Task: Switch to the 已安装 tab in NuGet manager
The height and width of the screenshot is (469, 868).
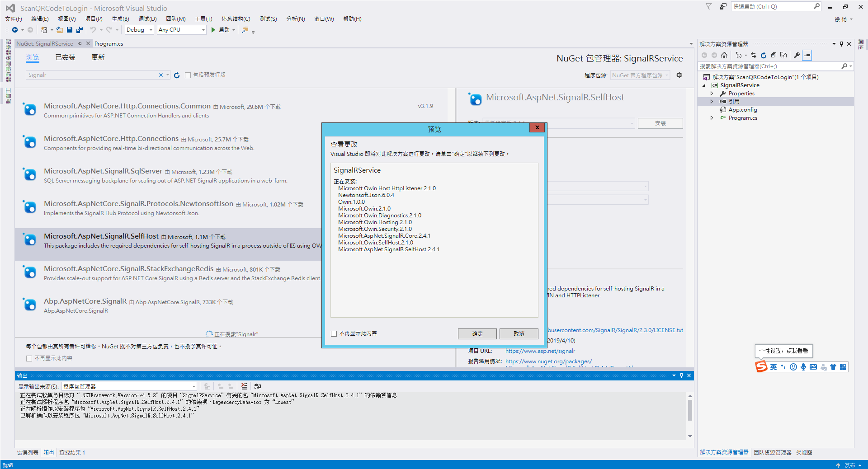Action: [x=65, y=57]
